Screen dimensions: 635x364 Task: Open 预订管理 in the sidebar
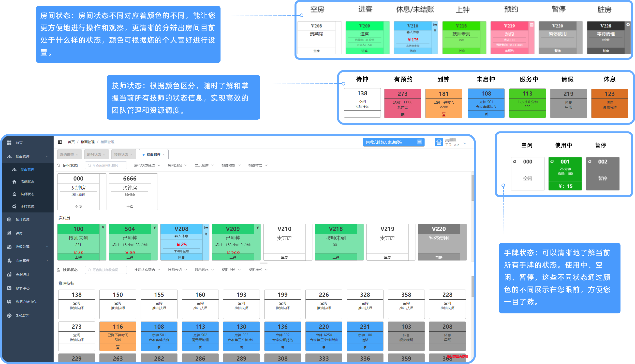[x=22, y=219]
